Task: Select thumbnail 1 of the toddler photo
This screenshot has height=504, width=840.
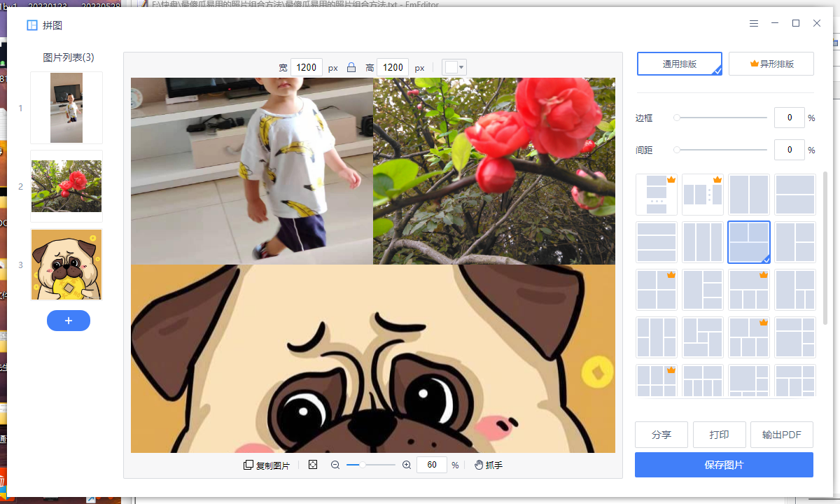Action: coord(66,108)
